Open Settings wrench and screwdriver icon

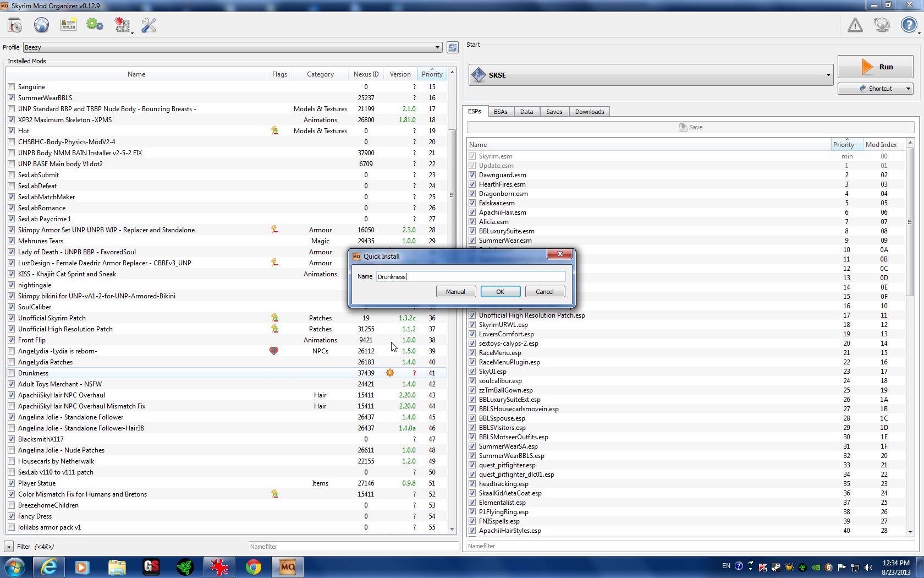pyautogui.click(x=148, y=25)
